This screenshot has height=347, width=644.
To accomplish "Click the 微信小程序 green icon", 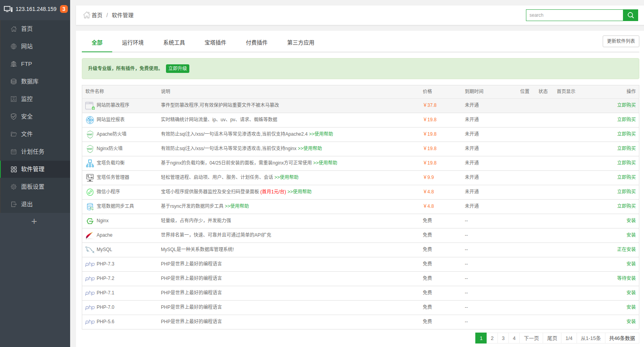I will pos(90,192).
